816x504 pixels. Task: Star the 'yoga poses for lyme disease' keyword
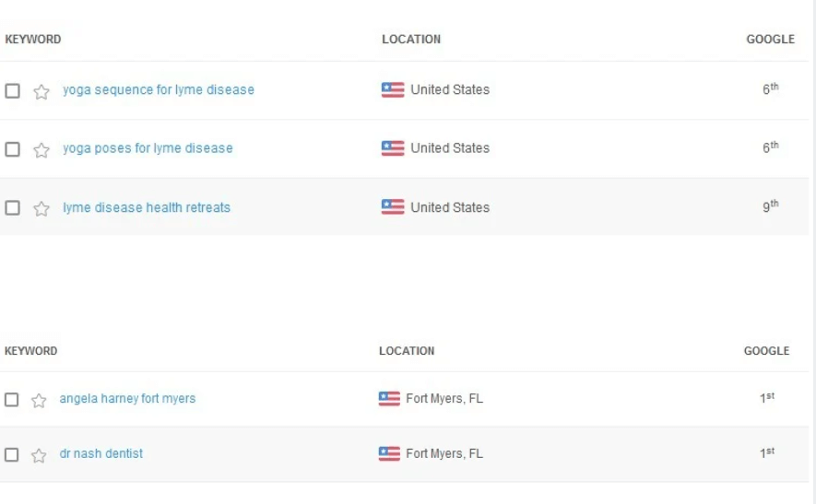pos(41,149)
